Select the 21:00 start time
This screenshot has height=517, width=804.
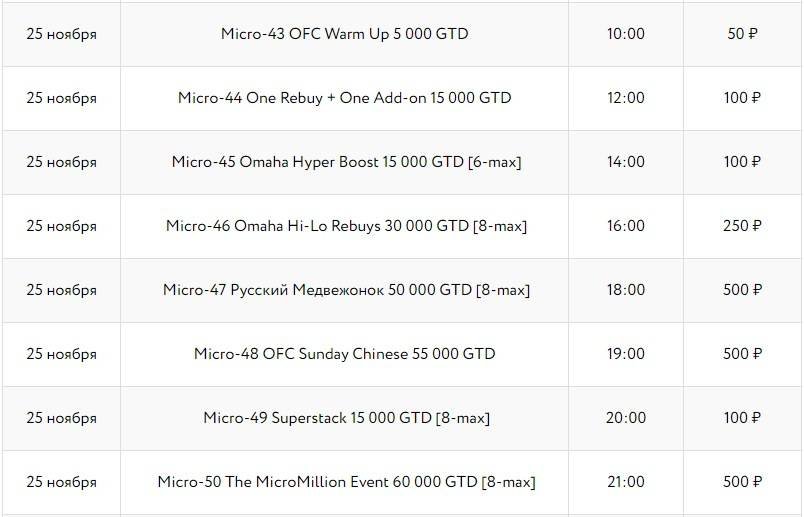point(625,482)
